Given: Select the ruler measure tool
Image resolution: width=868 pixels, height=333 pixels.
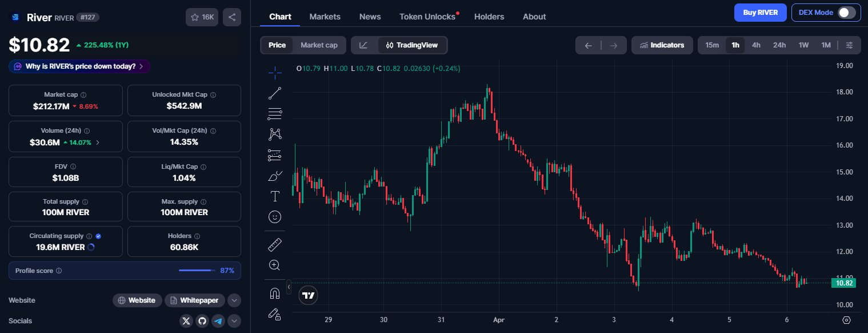Looking at the screenshot, I should pos(275,245).
